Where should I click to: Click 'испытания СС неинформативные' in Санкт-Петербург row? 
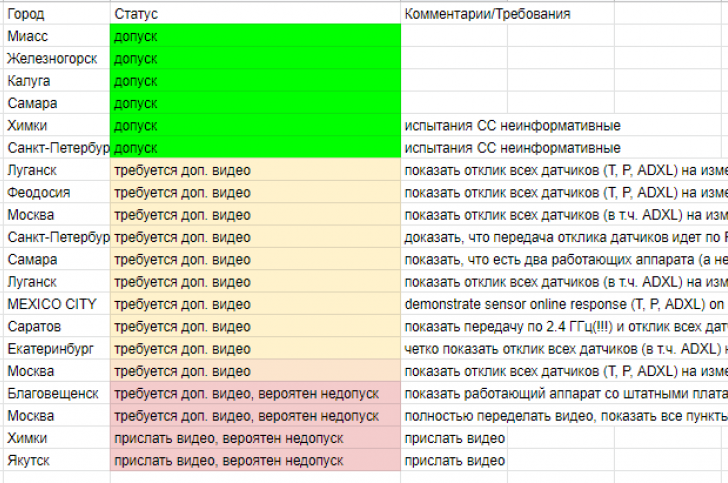pyautogui.click(x=513, y=148)
